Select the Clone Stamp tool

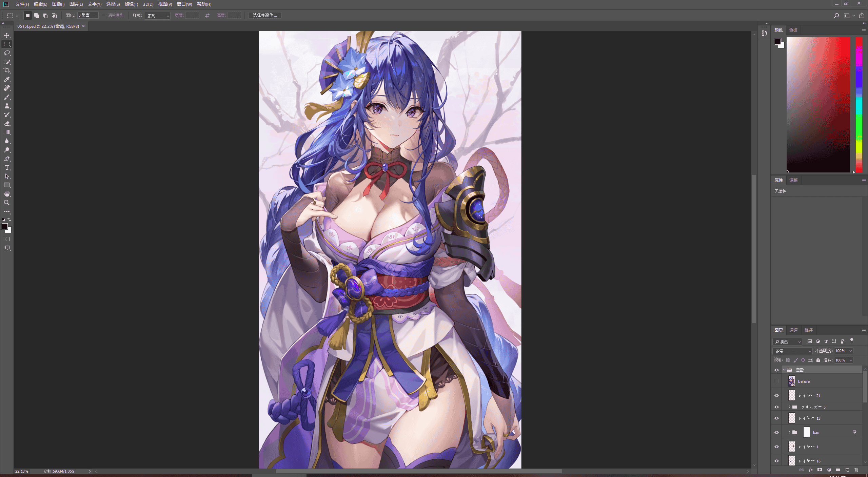click(7, 106)
